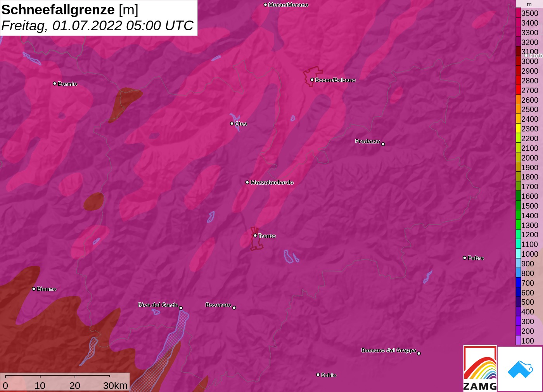
Task: Click the Trento city marker
Action: click(255, 235)
